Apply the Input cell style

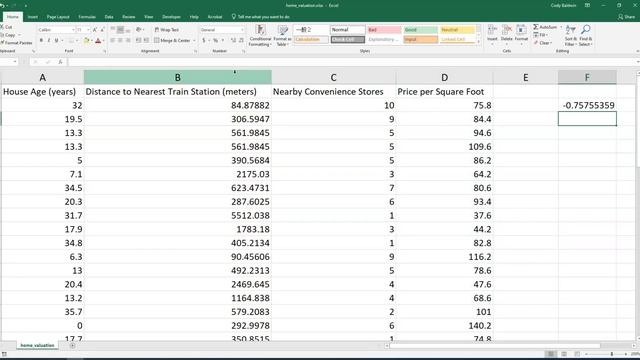coord(420,40)
